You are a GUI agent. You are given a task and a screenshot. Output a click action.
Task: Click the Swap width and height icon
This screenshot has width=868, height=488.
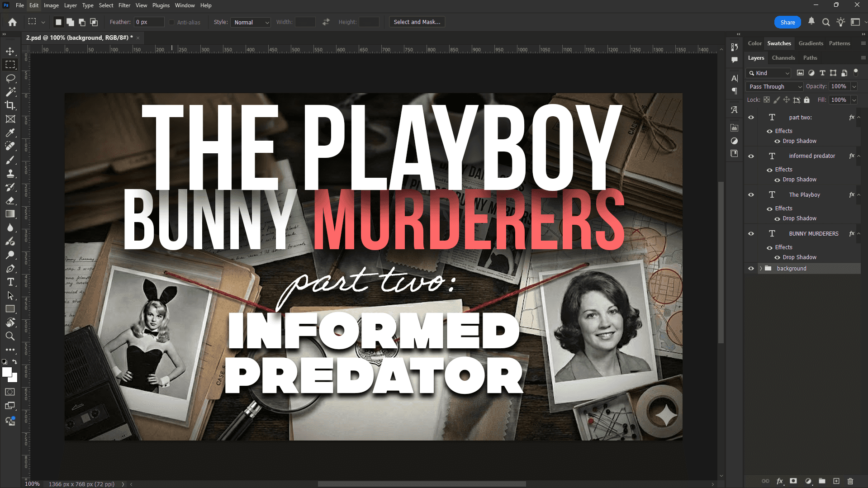click(326, 22)
